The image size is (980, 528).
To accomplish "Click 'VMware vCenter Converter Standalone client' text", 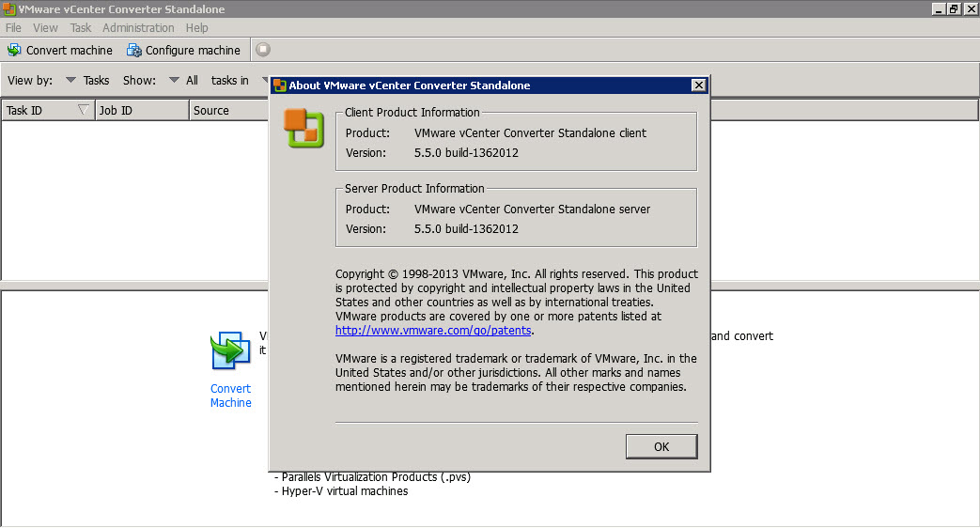I will [x=530, y=133].
